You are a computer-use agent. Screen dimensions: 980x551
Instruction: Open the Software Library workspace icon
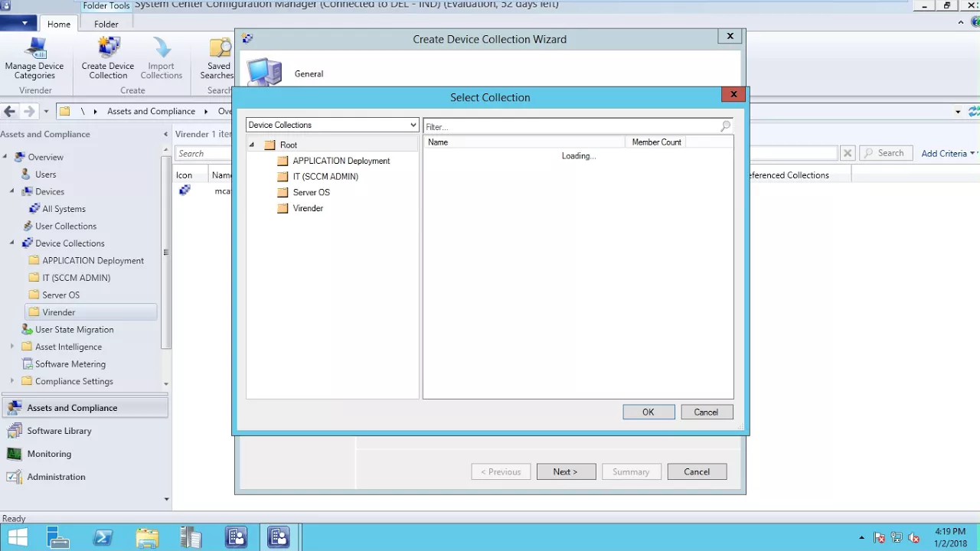14,431
